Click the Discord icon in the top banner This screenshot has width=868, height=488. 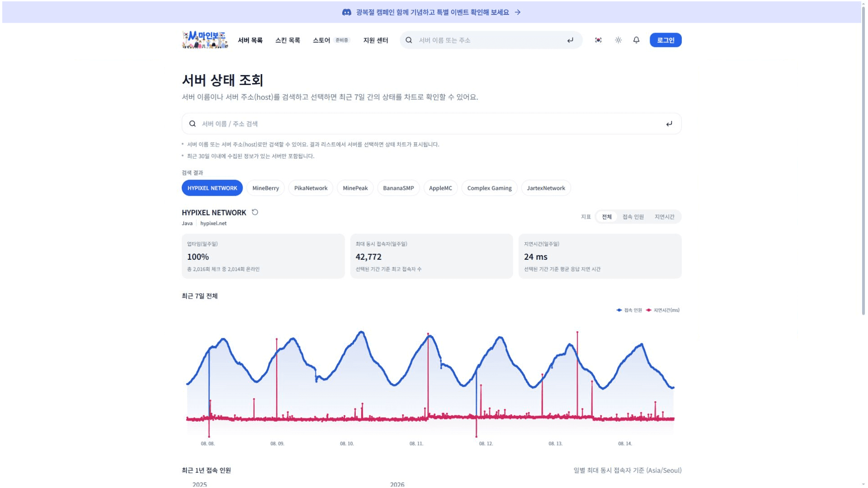pos(346,12)
